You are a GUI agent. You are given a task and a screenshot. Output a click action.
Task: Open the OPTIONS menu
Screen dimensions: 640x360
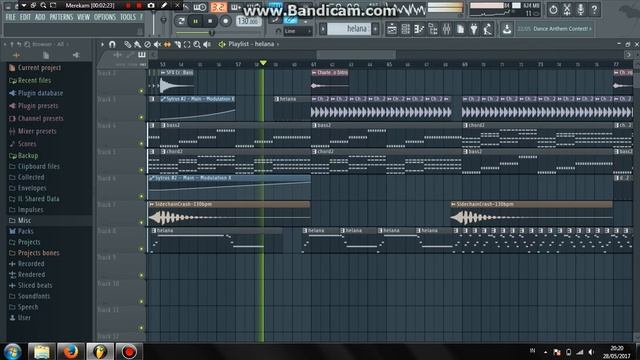click(x=105, y=17)
